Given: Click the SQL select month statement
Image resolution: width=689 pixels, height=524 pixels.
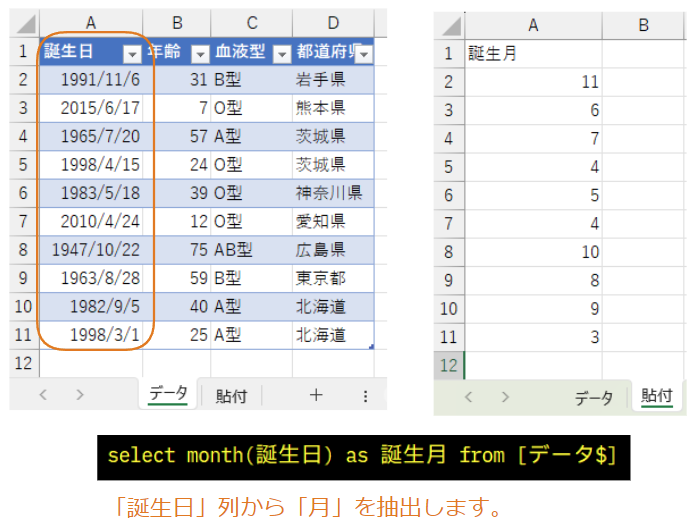Looking at the screenshot, I should (363, 456).
